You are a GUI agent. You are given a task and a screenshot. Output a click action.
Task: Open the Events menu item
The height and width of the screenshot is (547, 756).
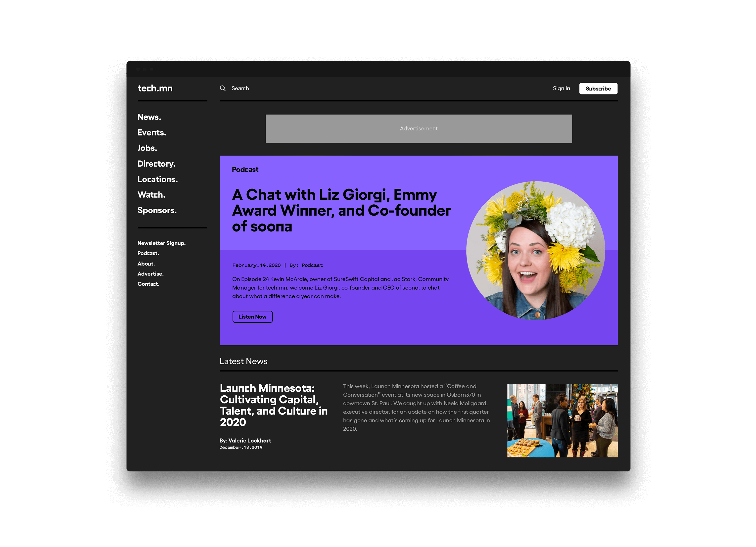[152, 133]
